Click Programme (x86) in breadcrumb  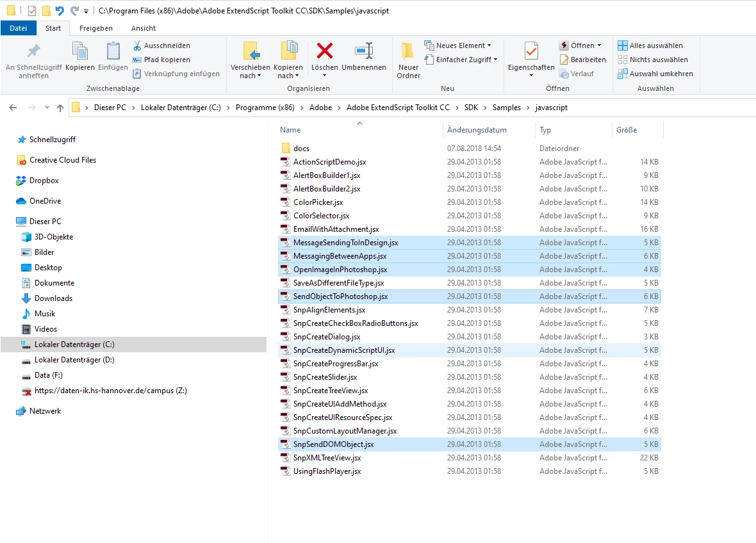coord(265,108)
